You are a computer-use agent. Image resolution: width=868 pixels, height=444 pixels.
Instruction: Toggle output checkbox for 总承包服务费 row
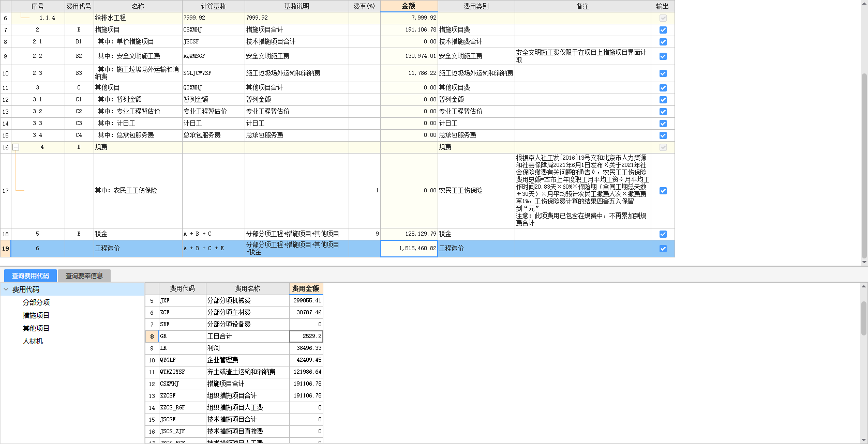click(x=663, y=135)
